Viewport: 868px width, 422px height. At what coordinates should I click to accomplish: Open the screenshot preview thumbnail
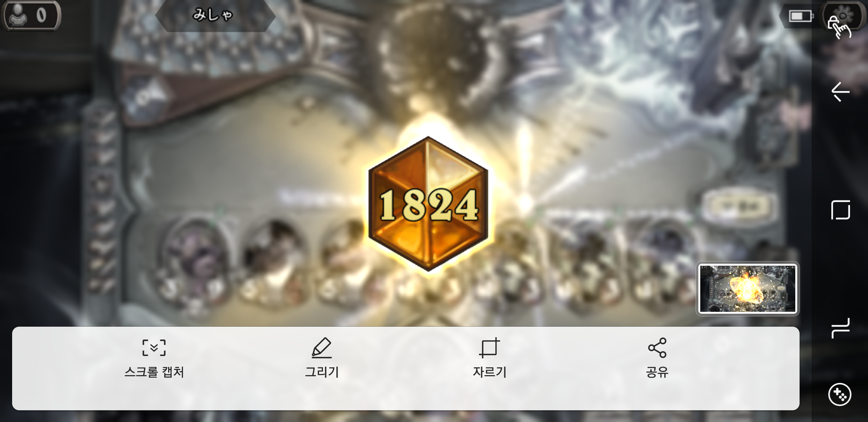click(x=748, y=289)
